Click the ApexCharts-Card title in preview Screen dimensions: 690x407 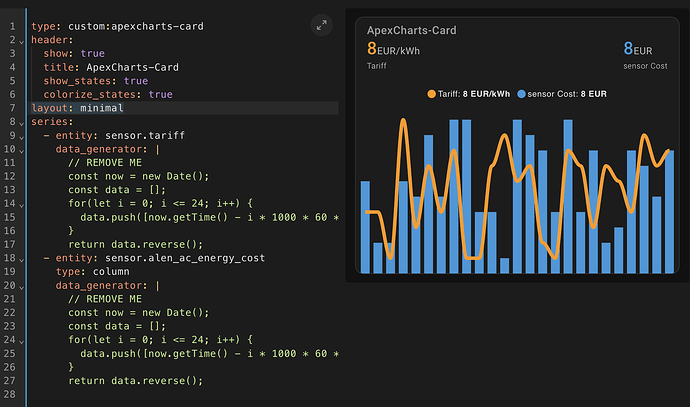[x=411, y=30]
